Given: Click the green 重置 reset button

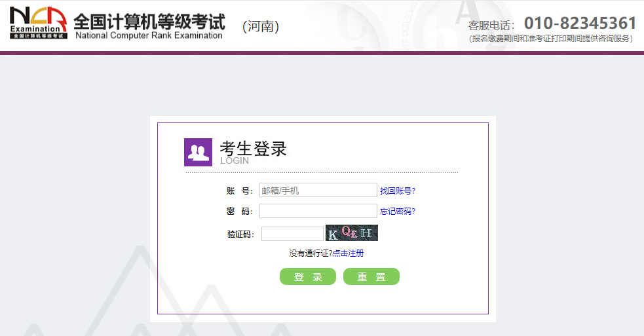Looking at the screenshot, I should click(x=371, y=276).
